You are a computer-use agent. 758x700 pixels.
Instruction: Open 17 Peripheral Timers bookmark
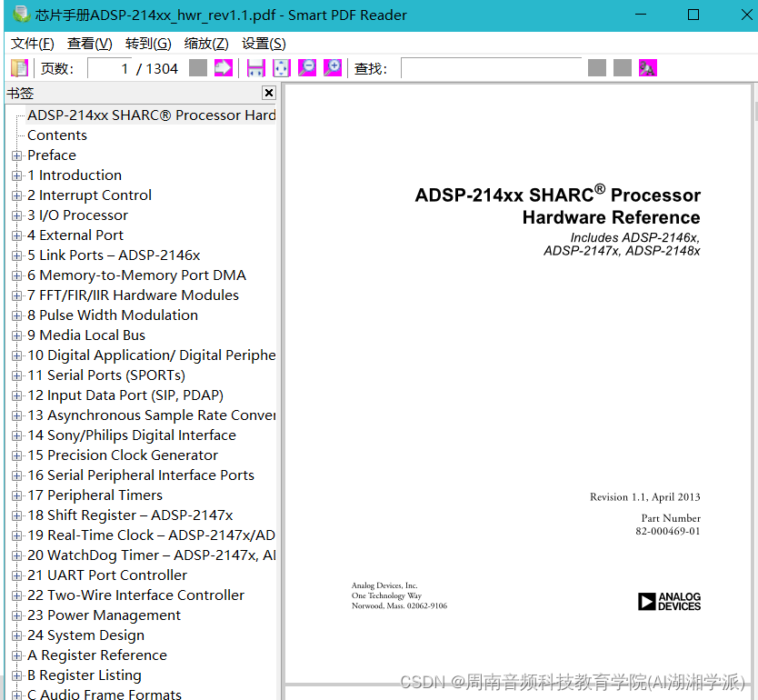pos(95,495)
